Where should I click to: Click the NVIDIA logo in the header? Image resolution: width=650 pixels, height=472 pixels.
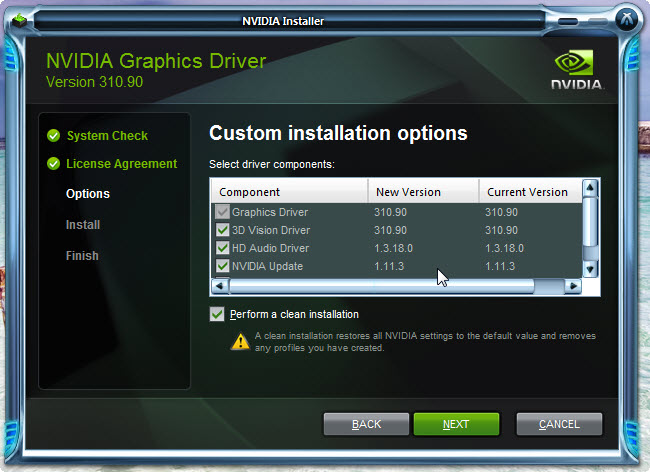point(577,70)
